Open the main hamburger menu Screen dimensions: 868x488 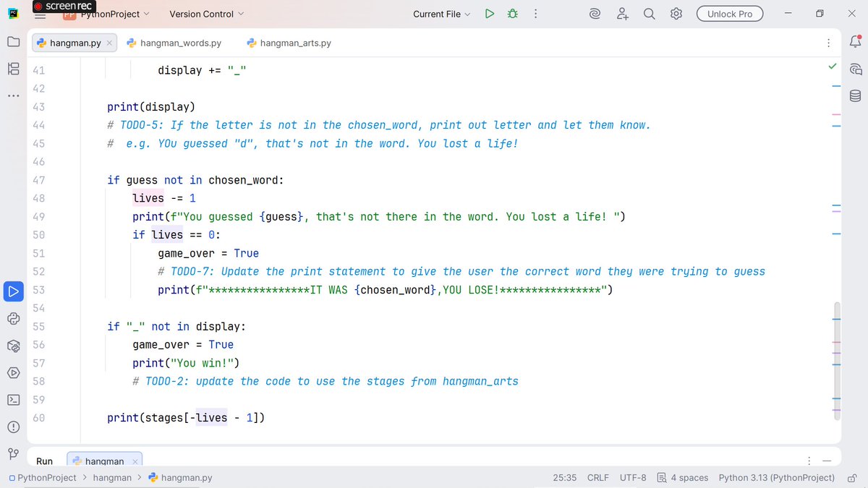pos(40,14)
